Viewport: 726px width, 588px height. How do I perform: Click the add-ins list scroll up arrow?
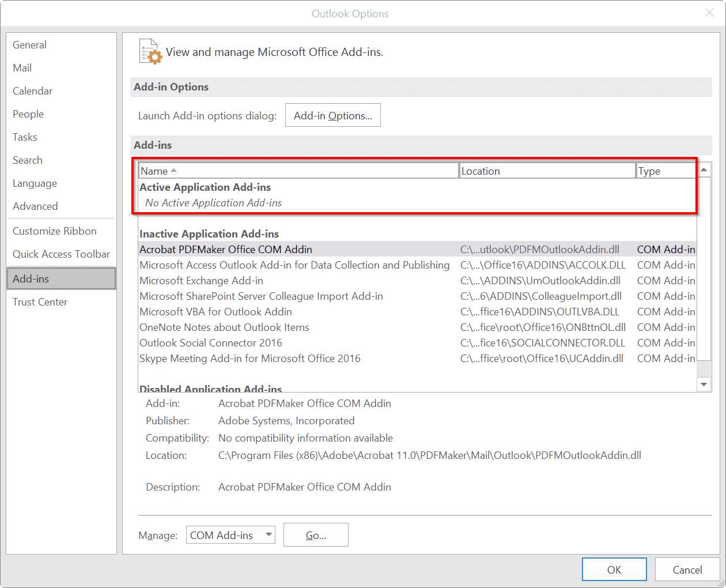(x=704, y=170)
